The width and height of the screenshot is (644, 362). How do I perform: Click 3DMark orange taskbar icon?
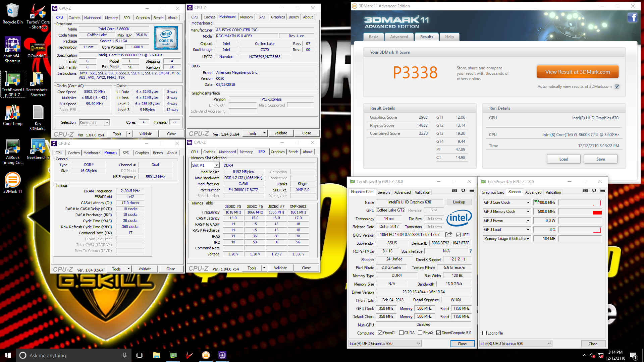tap(206, 355)
